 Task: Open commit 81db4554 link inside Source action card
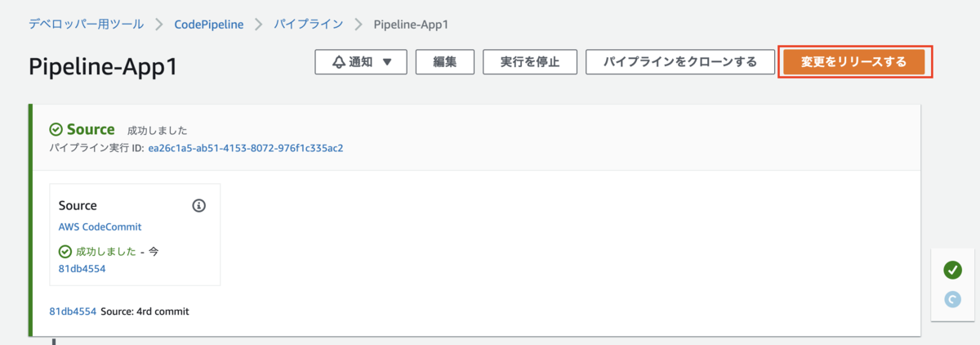click(82, 268)
